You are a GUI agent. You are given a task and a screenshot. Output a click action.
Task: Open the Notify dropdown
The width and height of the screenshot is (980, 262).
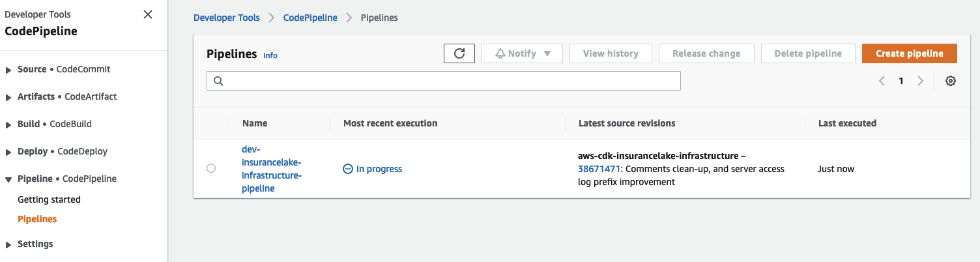[522, 53]
